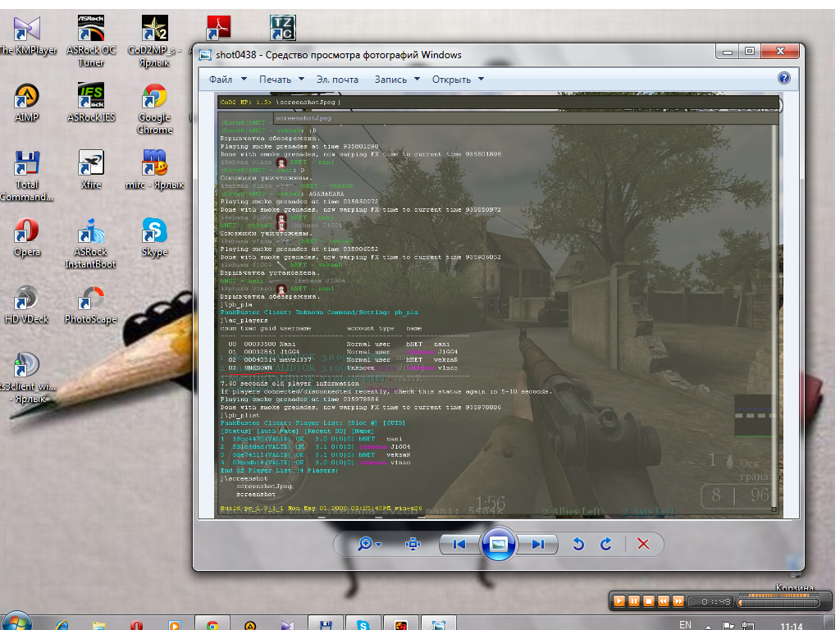840x630 pixels.
Task: Close the Photo Viewer window
Action: point(780,52)
